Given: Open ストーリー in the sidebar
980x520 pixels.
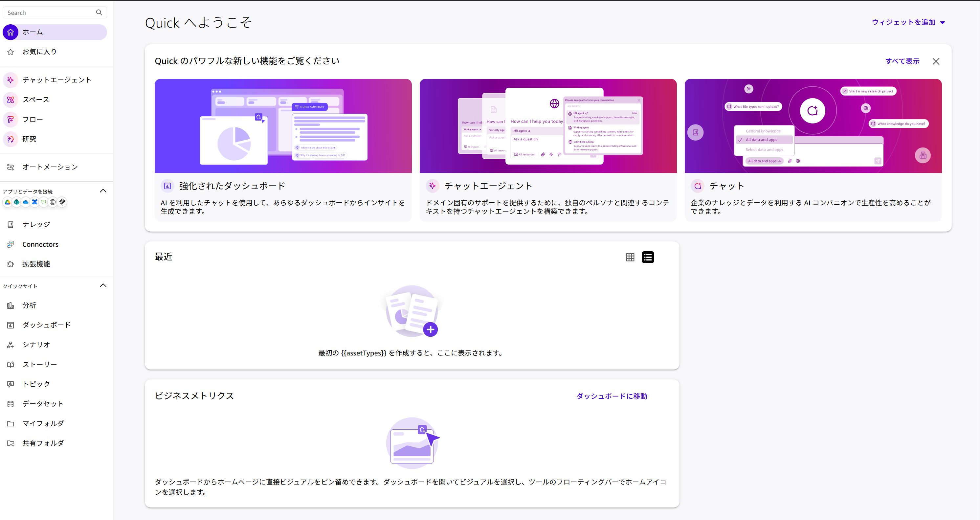Looking at the screenshot, I should pyautogui.click(x=55, y=364).
